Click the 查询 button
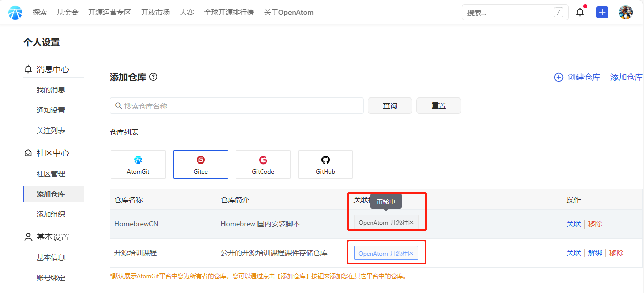The image size is (644, 293). (390, 106)
